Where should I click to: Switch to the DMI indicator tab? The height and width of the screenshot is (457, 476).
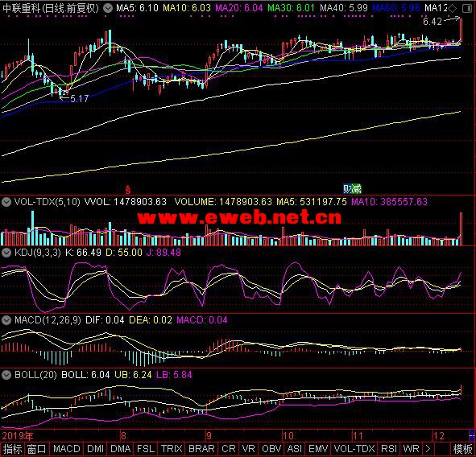tap(95, 449)
